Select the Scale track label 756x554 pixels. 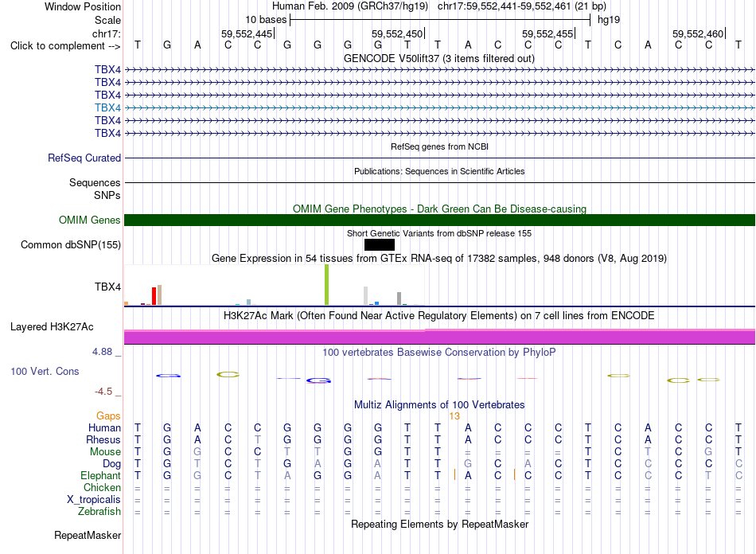tap(107, 20)
